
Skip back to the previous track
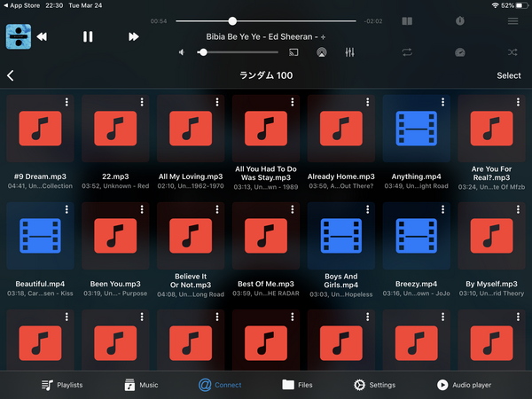tap(42, 36)
